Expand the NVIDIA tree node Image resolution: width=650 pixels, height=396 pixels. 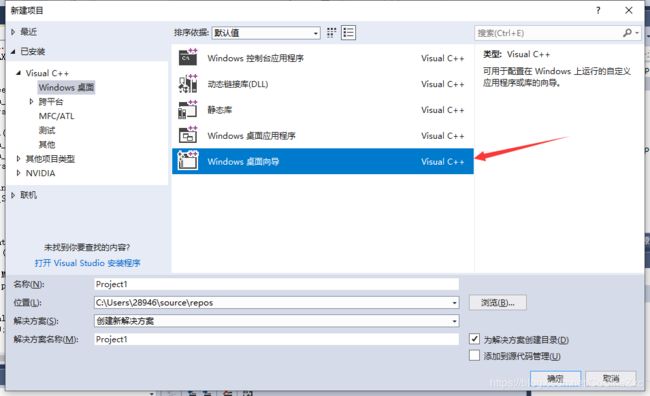(18, 173)
